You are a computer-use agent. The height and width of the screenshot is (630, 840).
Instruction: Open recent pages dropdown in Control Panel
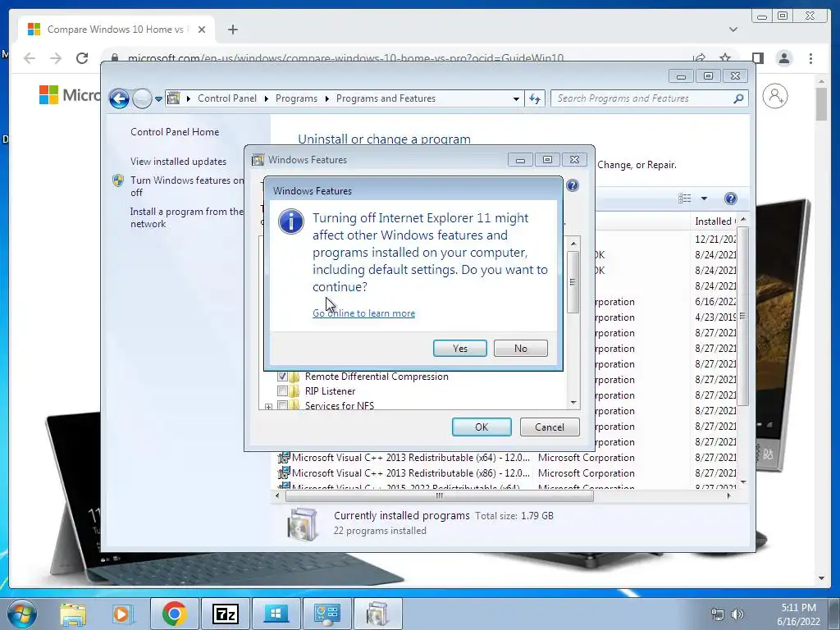coord(158,99)
